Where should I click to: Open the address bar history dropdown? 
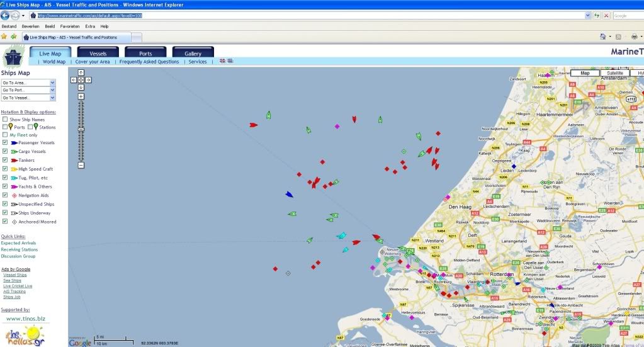(588, 16)
